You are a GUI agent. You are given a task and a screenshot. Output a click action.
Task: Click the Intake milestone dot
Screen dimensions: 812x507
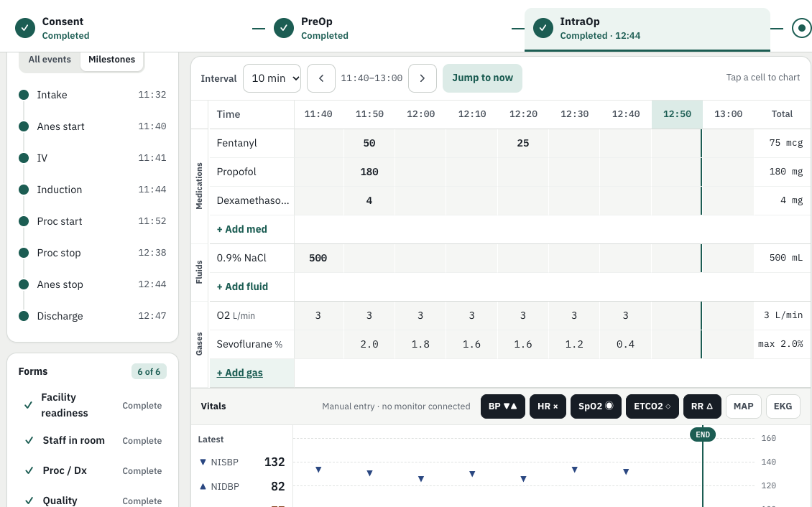23,95
